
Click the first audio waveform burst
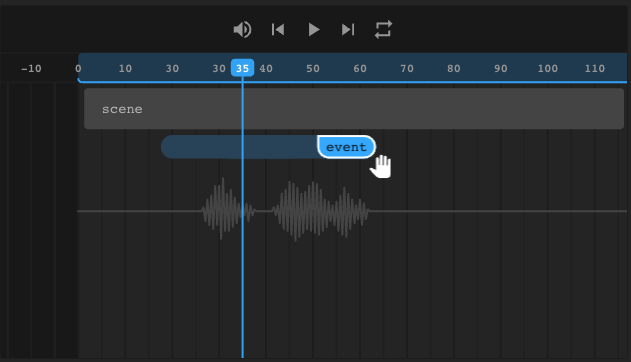(228, 209)
